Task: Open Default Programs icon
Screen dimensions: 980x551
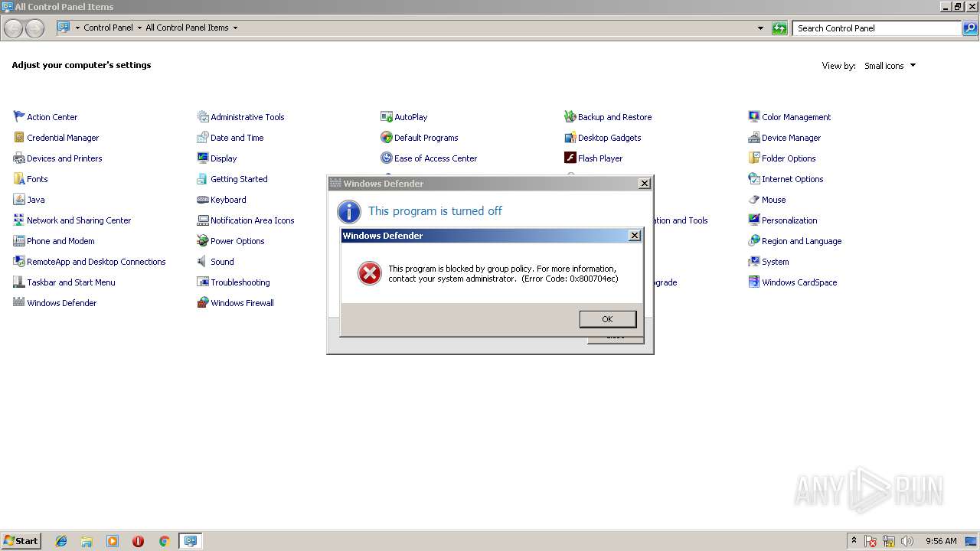Action: click(x=387, y=137)
